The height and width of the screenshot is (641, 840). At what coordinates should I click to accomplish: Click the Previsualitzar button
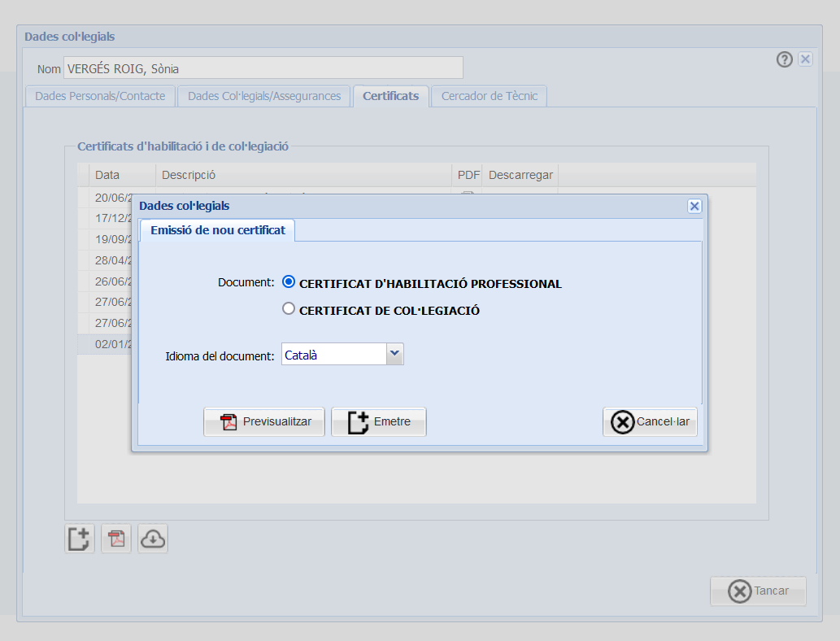click(264, 422)
